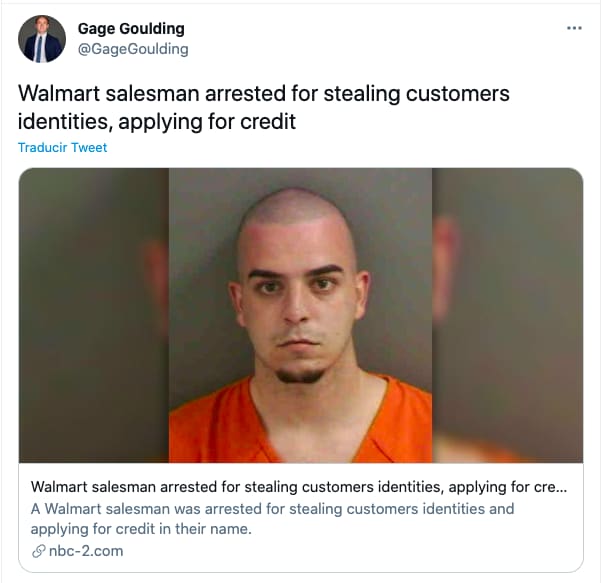Open the Gage Goulding display name
This screenshot has height=583, width=602.
(x=131, y=29)
